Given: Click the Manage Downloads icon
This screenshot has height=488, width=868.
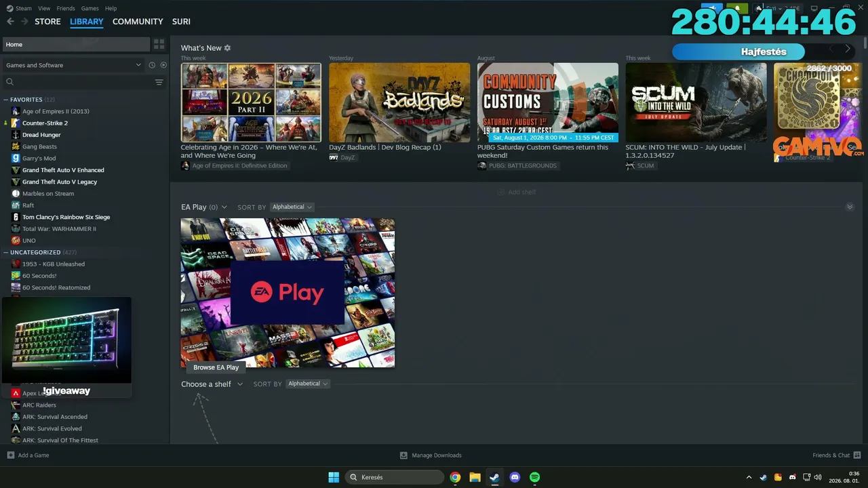Looking at the screenshot, I should pos(403,455).
